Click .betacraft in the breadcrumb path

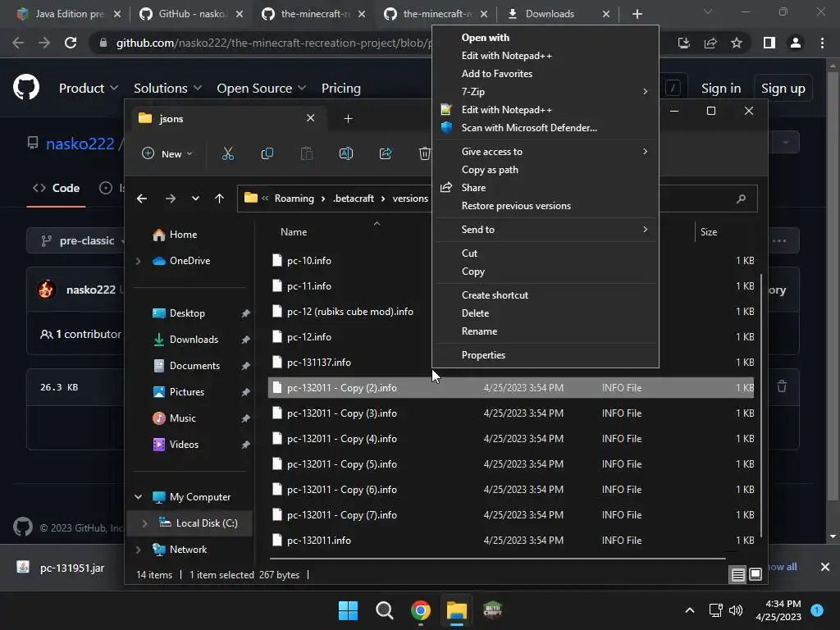click(354, 199)
